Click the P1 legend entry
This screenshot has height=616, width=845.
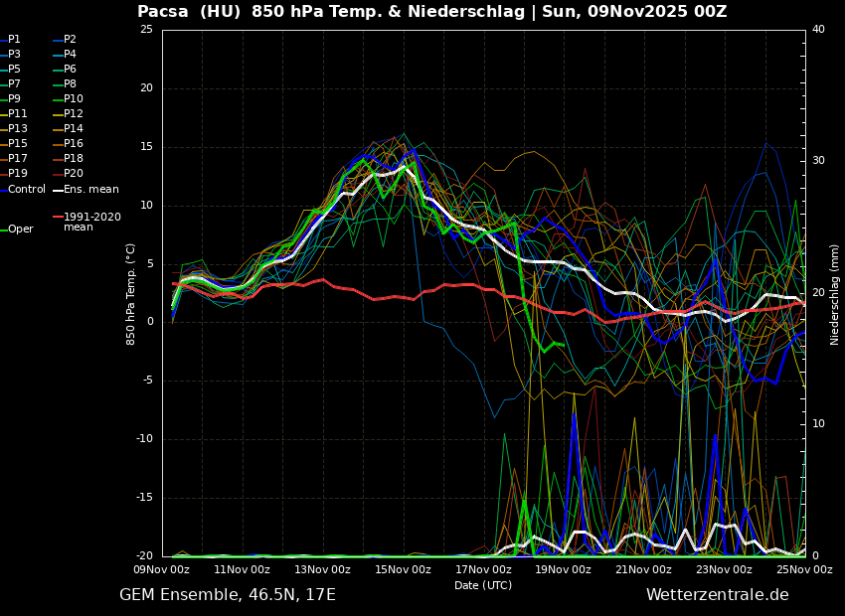[14, 40]
